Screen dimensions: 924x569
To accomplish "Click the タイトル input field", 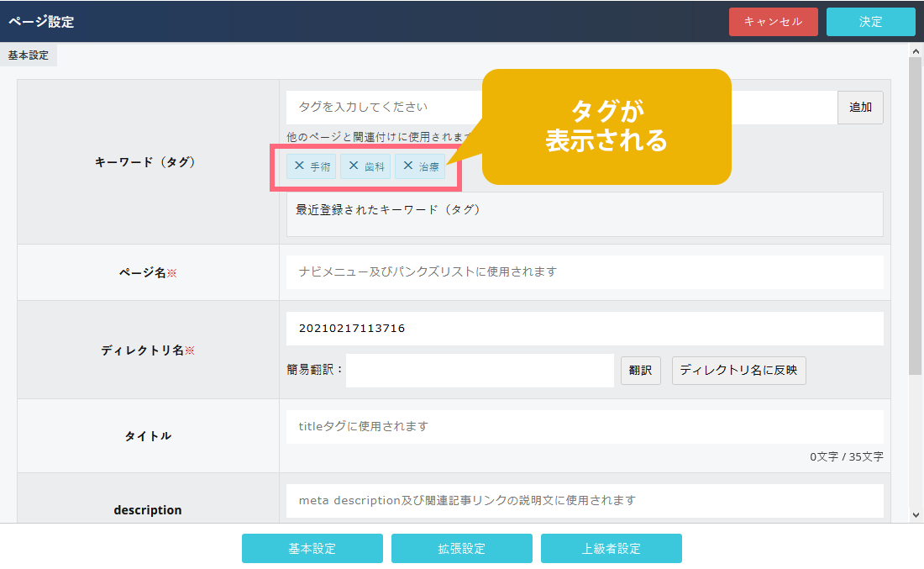I will (585, 427).
